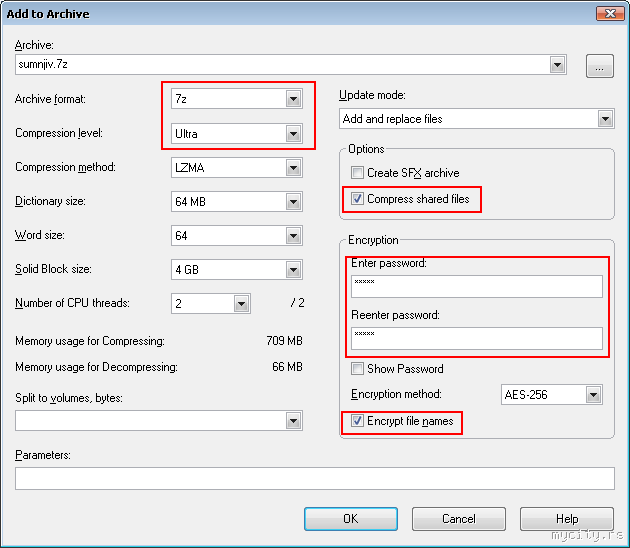Screen dimensions: 630x548
Task: Enable Create SFX archive option
Action: click(357, 173)
